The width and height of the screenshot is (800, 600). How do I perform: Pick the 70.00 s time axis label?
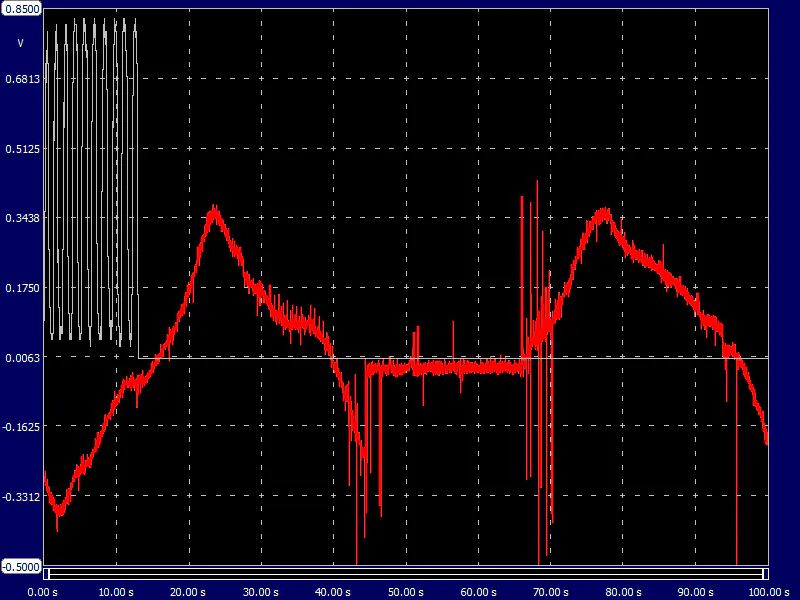coord(551,591)
